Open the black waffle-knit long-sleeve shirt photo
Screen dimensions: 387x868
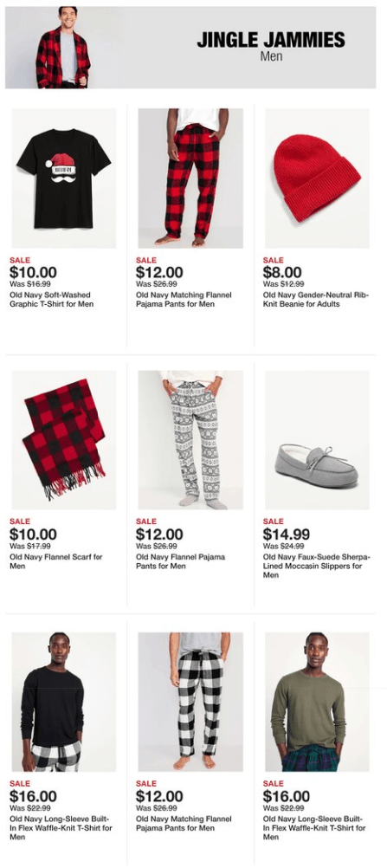click(64, 702)
